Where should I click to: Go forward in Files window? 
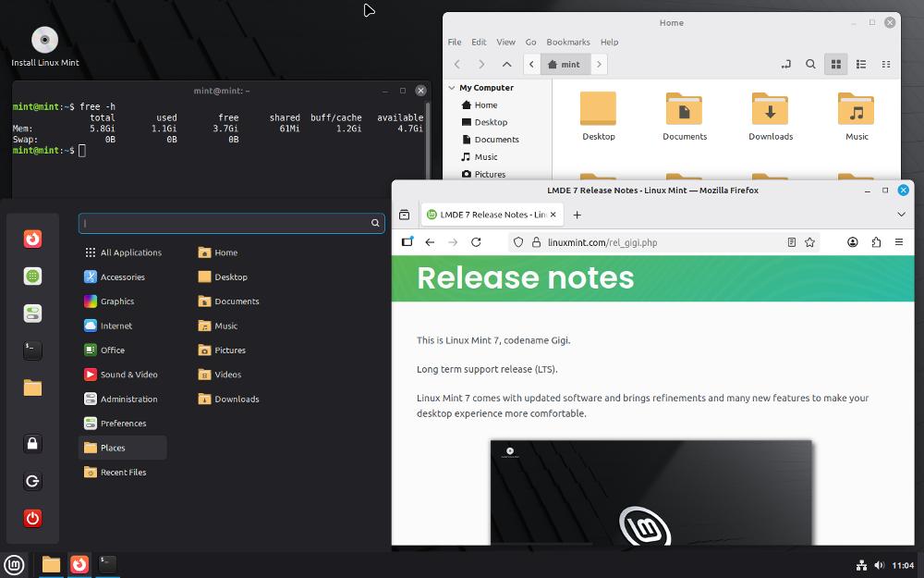point(482,65)
